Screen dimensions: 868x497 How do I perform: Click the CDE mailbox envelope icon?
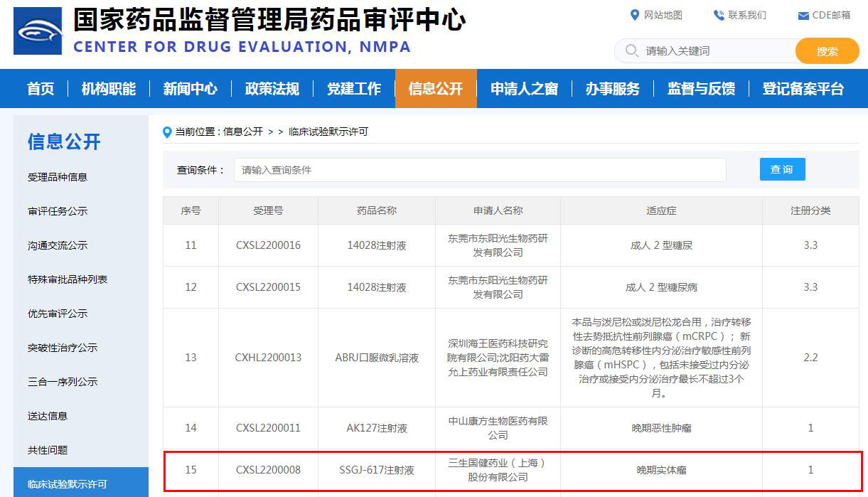click(803, 16)
